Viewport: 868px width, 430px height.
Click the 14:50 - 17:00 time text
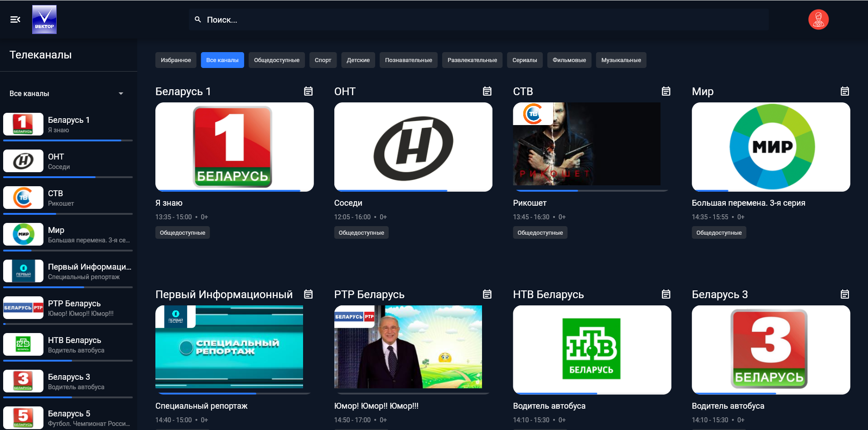[x=352, y=420]
